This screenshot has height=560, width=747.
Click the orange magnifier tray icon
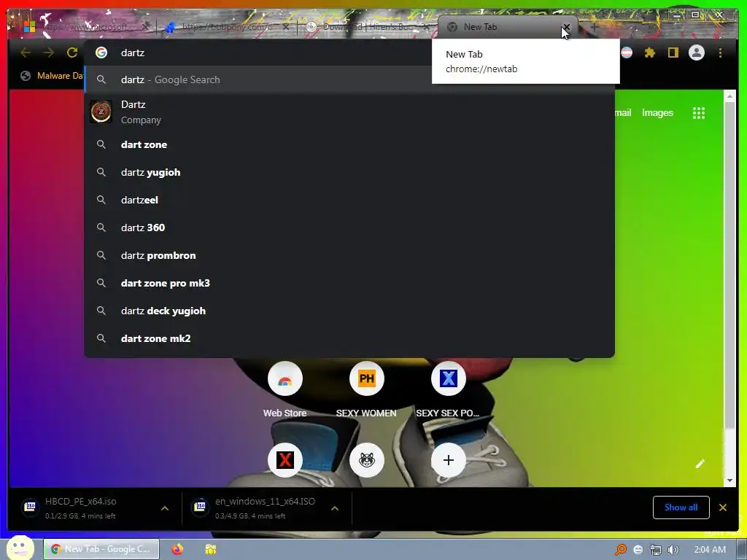coord(620,550)
